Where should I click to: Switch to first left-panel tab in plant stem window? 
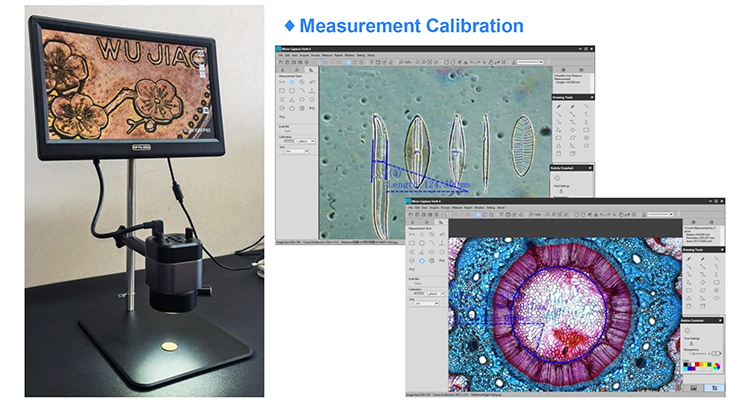point(412,222)
